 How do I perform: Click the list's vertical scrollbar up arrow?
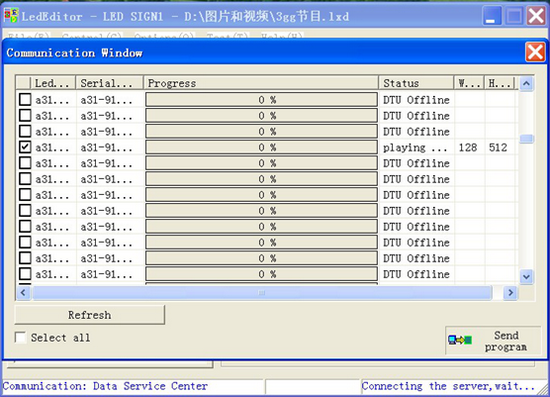click(x=526, y=83)
